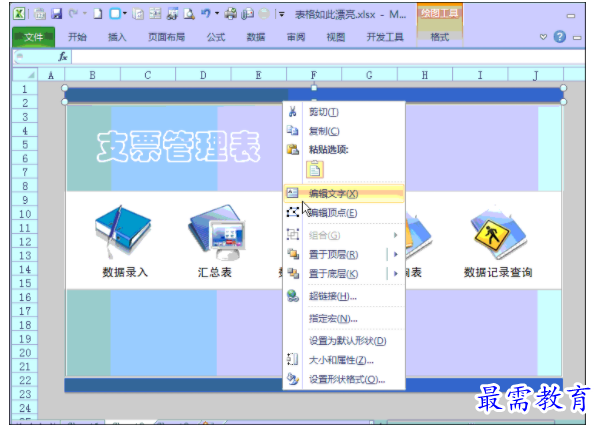Click the Quick Print printer icon
The width and height of the screenshot is (599, 430).
[230, 14]
